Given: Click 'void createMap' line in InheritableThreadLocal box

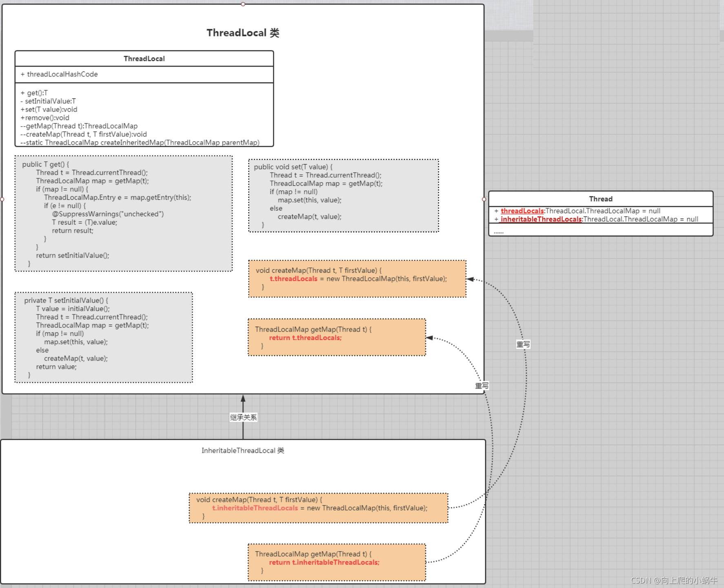Looking at the screenshot, I should point(259,499).
